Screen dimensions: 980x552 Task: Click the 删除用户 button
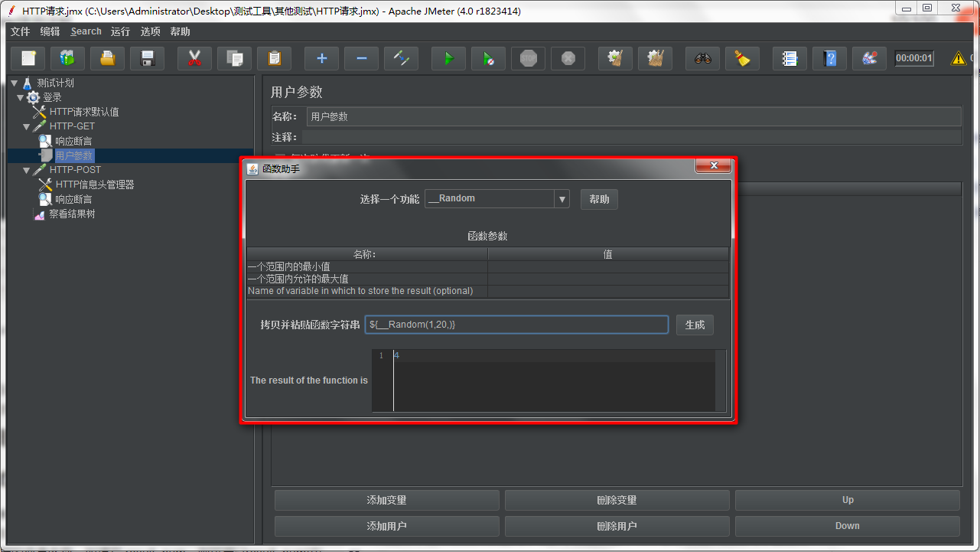617,526
